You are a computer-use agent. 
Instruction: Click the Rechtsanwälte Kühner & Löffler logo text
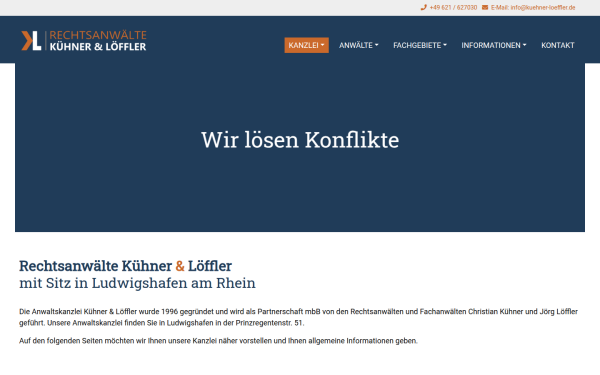[98, 41]
